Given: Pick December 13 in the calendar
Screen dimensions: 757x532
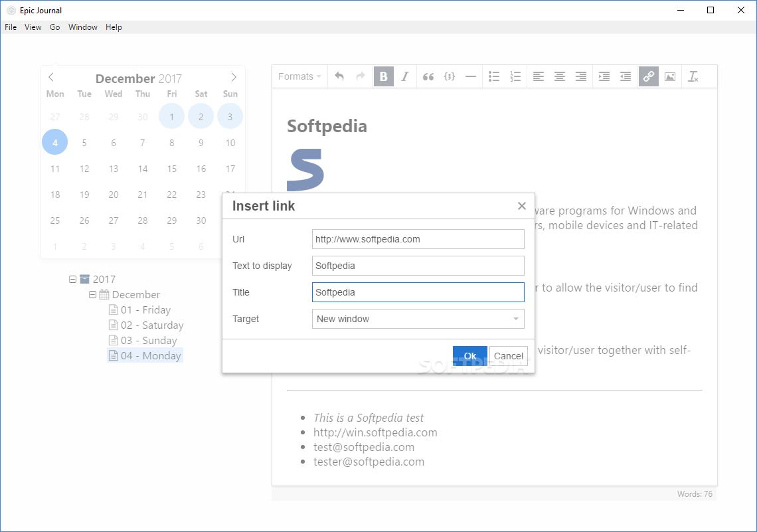Looking at the screenshot, I should point(114,169).
